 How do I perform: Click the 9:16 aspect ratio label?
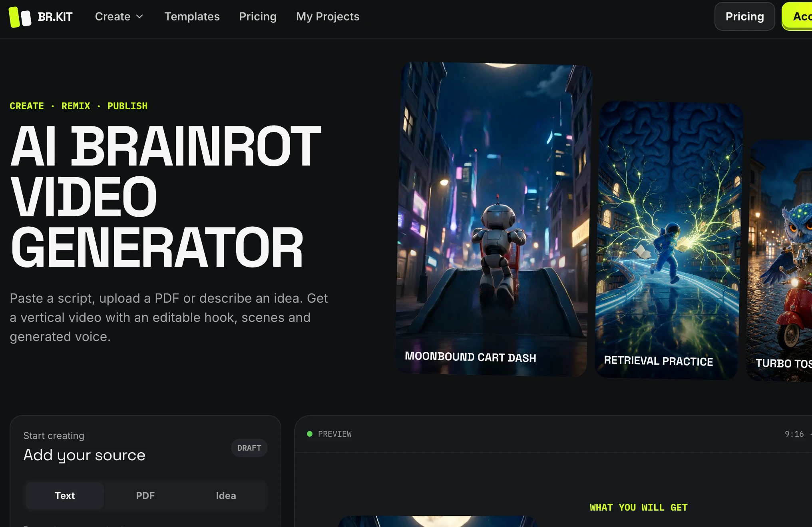pyautogui.click(x=794, y=434)
